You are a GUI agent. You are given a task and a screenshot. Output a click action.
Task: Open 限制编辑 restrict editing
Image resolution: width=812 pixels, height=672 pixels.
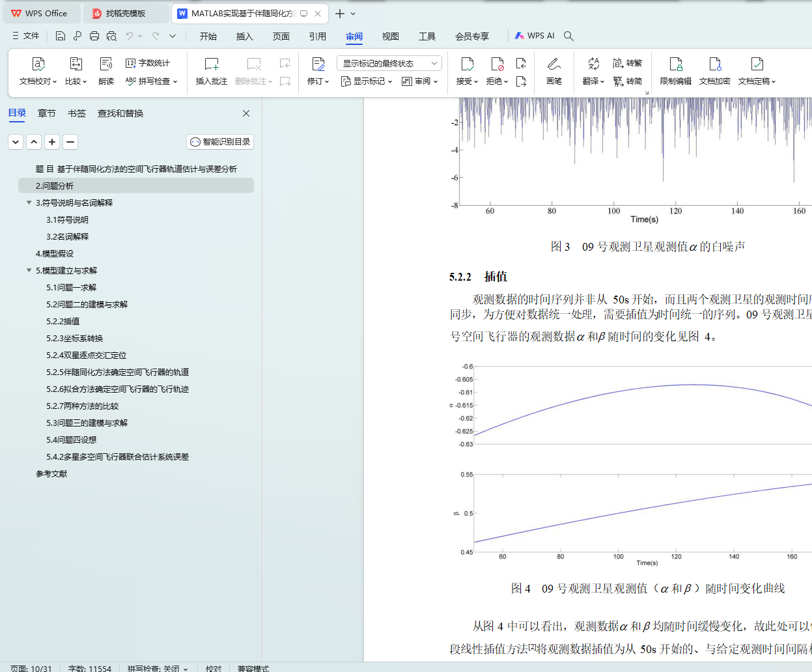[x=676, y=72]
